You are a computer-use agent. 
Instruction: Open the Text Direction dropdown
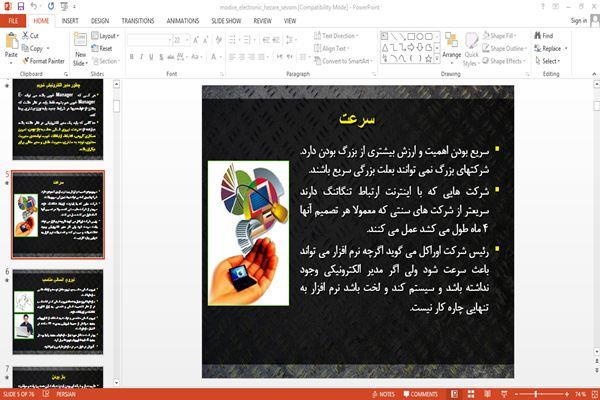[x=336, y=36]
